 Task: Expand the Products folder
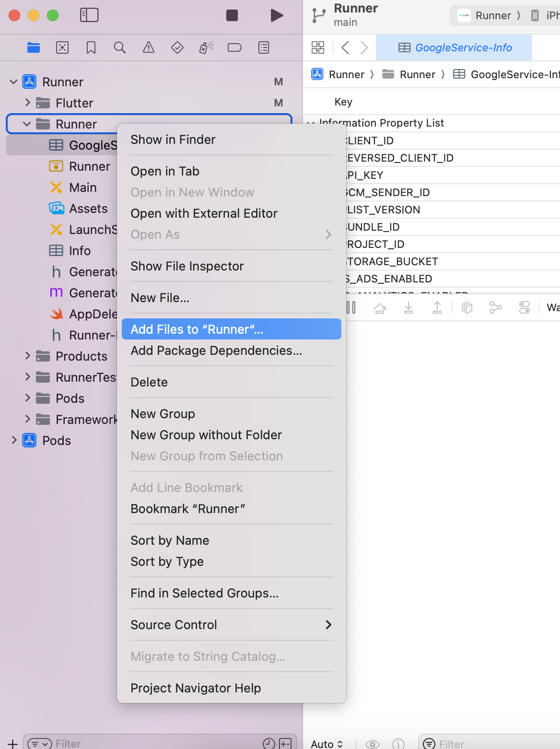pos(27,356)
